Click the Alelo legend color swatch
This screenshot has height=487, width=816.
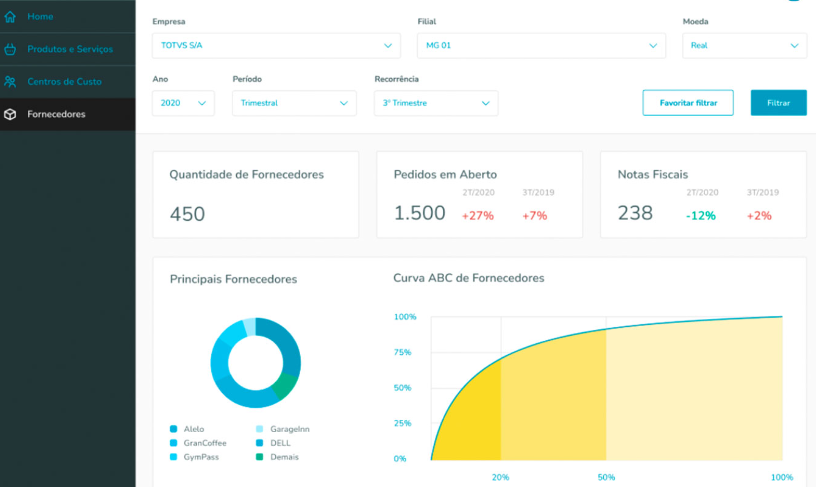tap(174, 429)
